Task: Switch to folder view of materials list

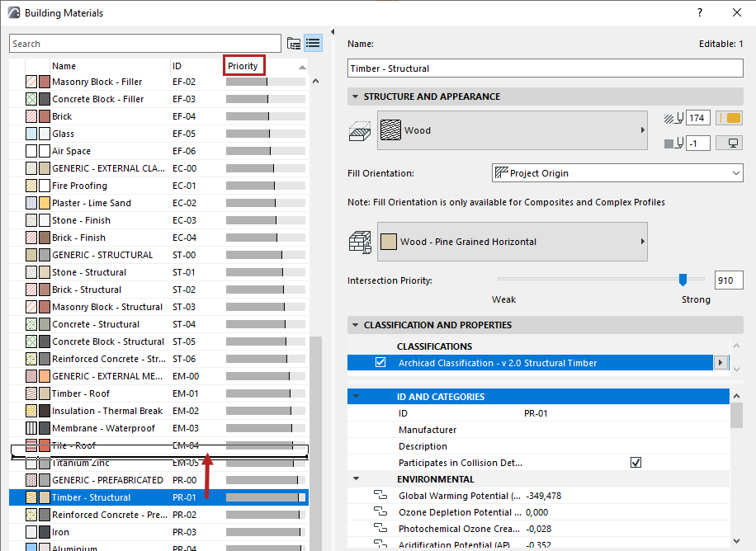Action: 294,44
